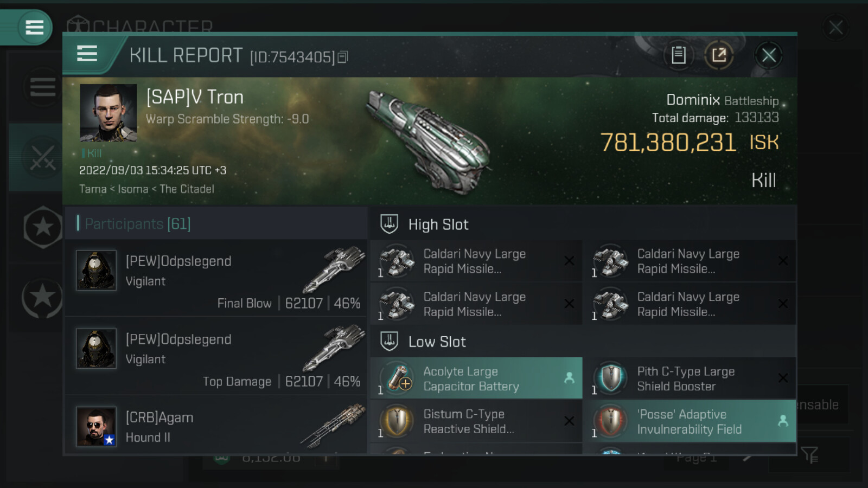Open the [CRB]Agam participant entry
The width and height of the screenshot is (868, 488).
pos(216,427)
